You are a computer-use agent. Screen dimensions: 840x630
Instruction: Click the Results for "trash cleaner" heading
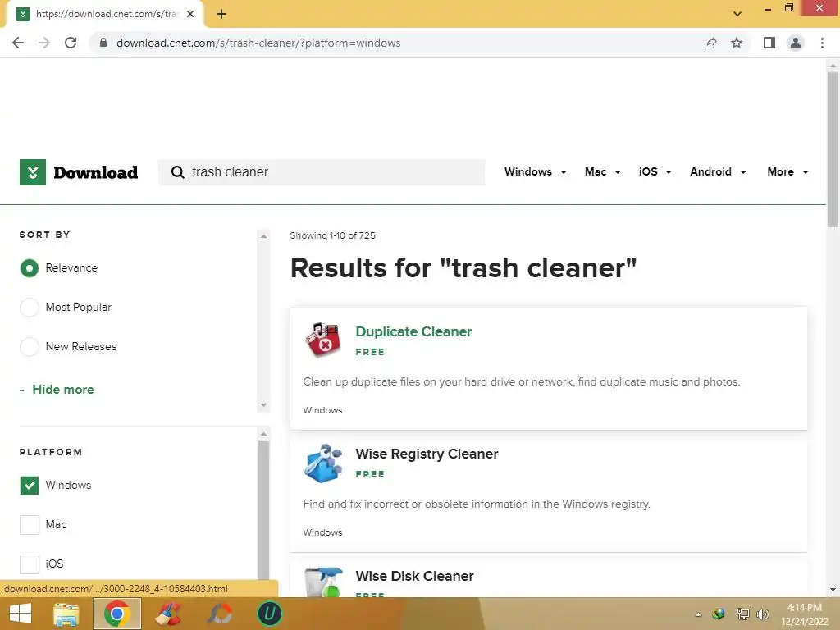(x=463, y=268)
